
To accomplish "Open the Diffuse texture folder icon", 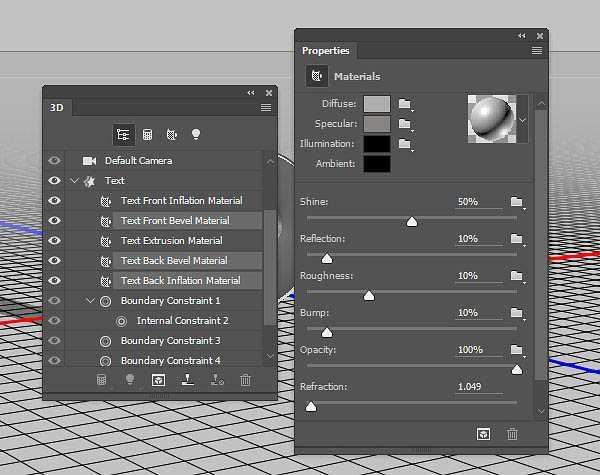I will coord(405,103).
